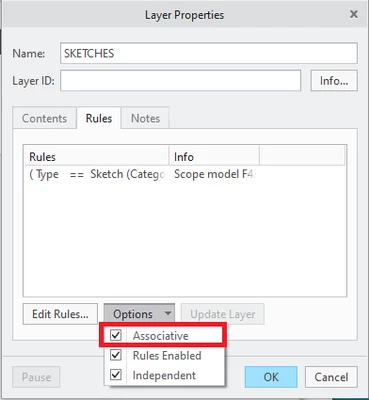Click the Edit Rules... button
Image resolution: width=369 pixels, height=400 pixels.
(x=60, y=314)
